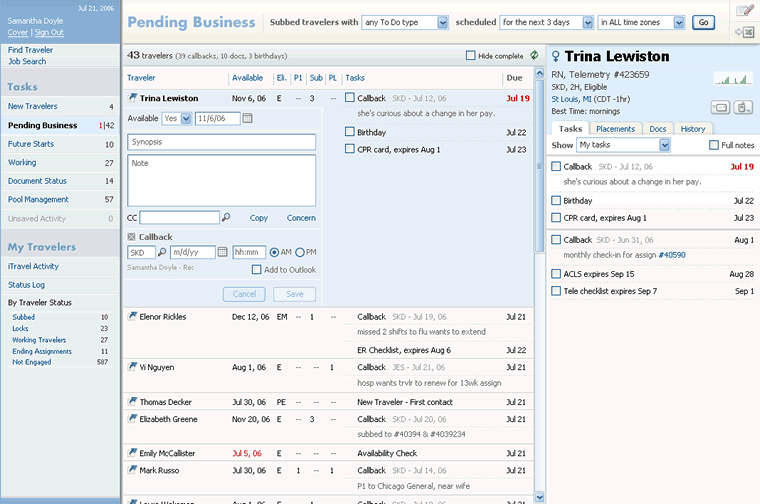Viewport: 760px width, 504px height.
Task: Open assignment #40590 link
Action: tap(672, 255)
